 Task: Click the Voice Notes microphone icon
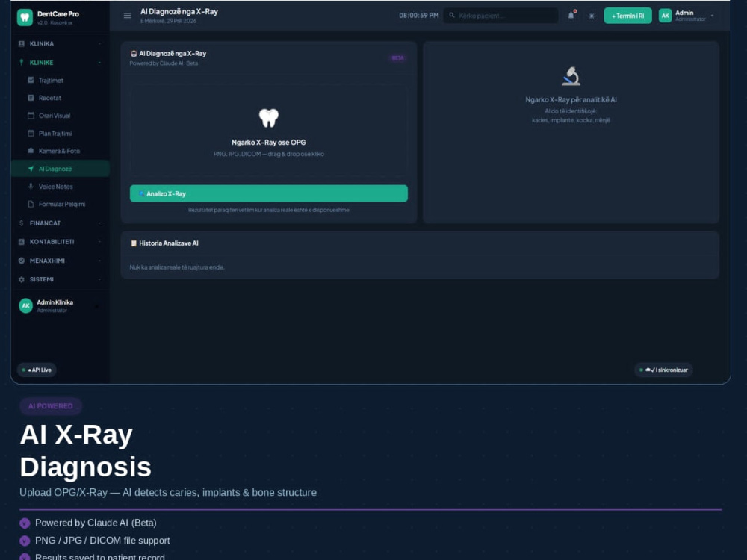click(31, 186)
